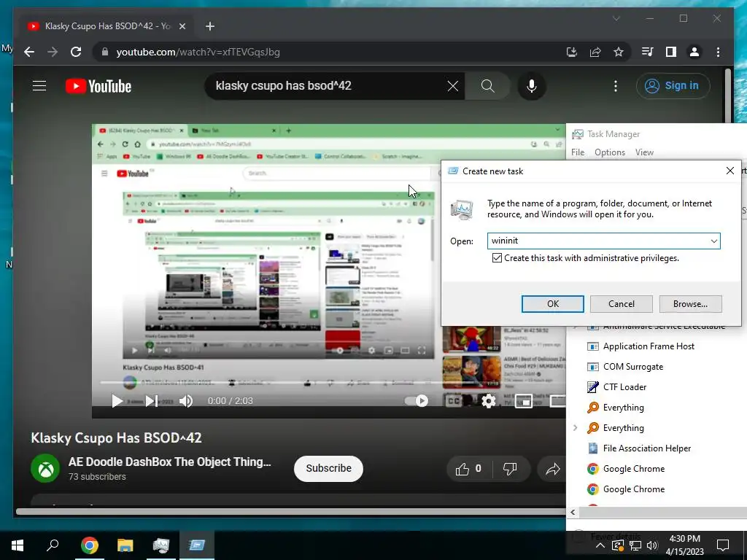The image size is (747, 560).
Task: Like the video thumbs up
Action: point(470,469)
